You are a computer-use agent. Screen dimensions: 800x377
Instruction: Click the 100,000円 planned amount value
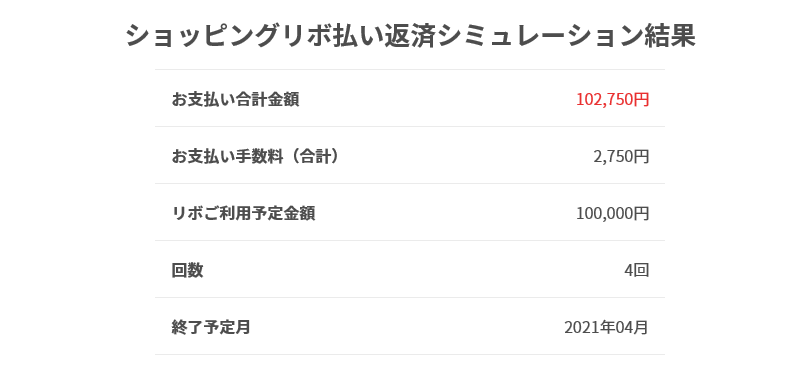pos(612,213)
